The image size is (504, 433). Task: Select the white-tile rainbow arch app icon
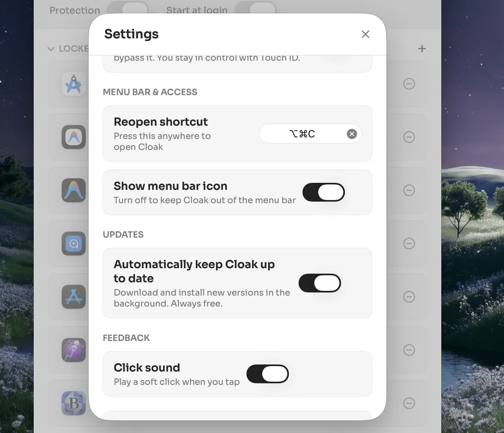pos(74,137)
